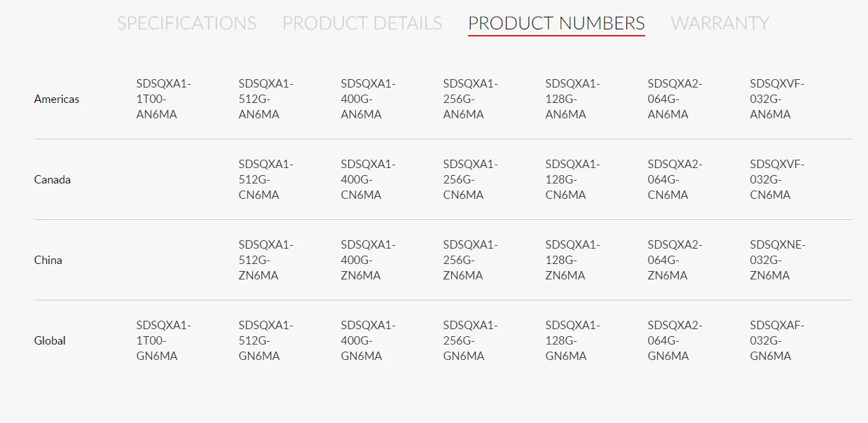
Task: Select product number SDSQXA1-512G-ZN6MA
Action: [x=266, y=261]
